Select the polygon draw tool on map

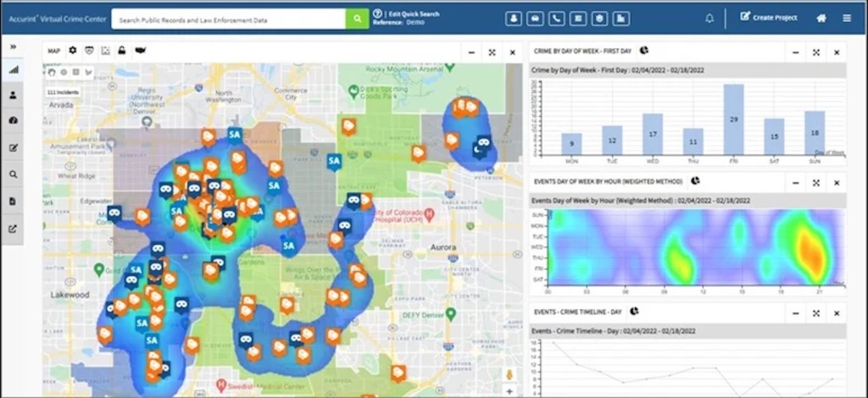click(x=88, y=72)
